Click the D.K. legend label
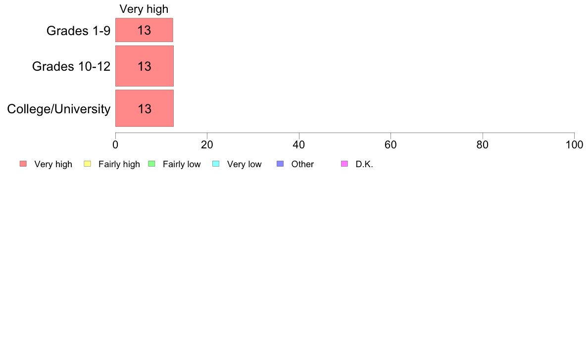 [x=364, y=164]
